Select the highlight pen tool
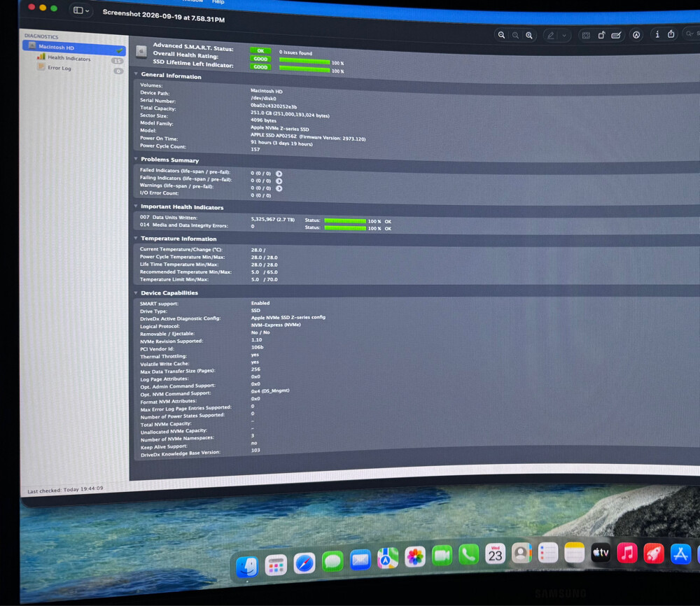This screenshot has width=700, height=606. coord(551,35)
